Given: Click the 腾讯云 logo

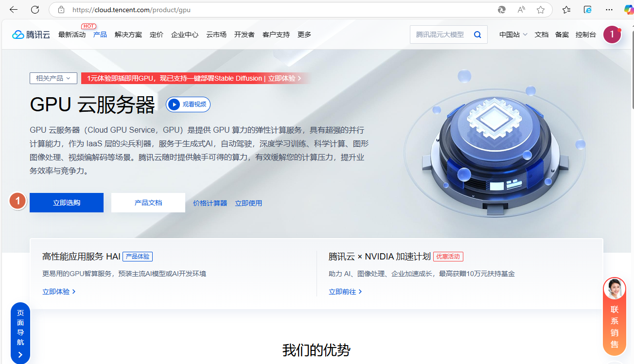Looking at the screenshot, I should [x=31, y=35].
